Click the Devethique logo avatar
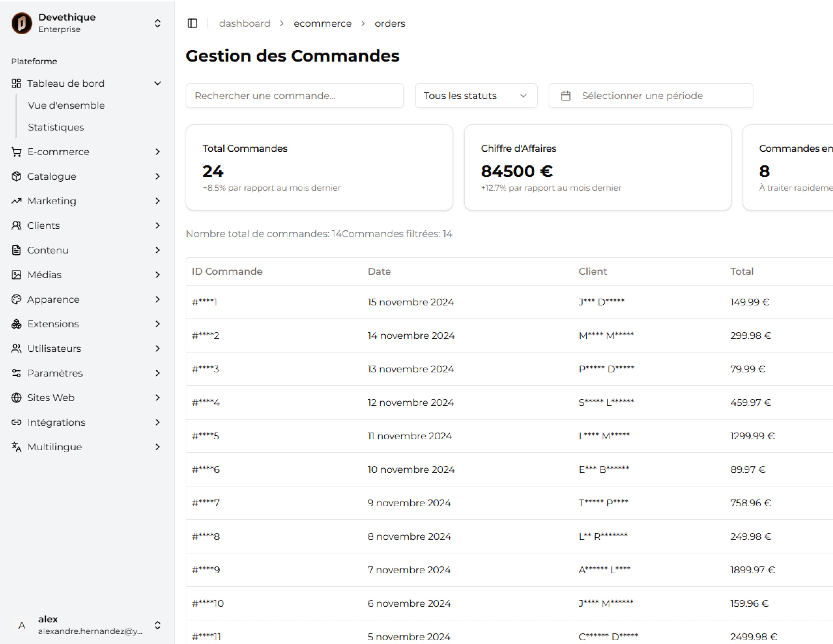833x644 pixels. tap(22, 23)
